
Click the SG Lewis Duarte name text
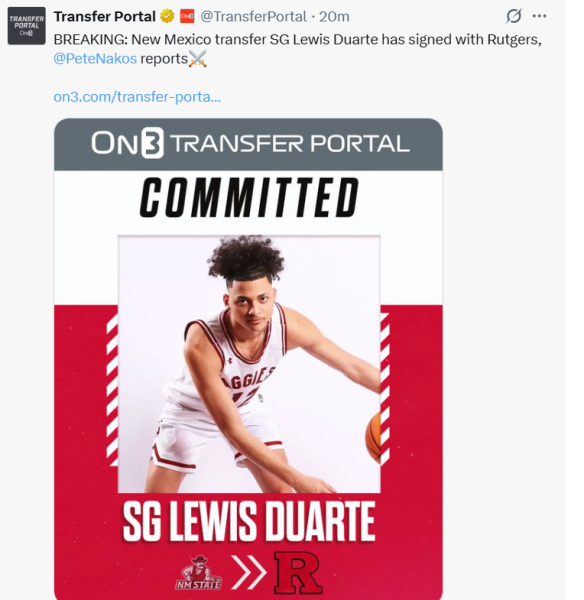(x=249, y=522)
